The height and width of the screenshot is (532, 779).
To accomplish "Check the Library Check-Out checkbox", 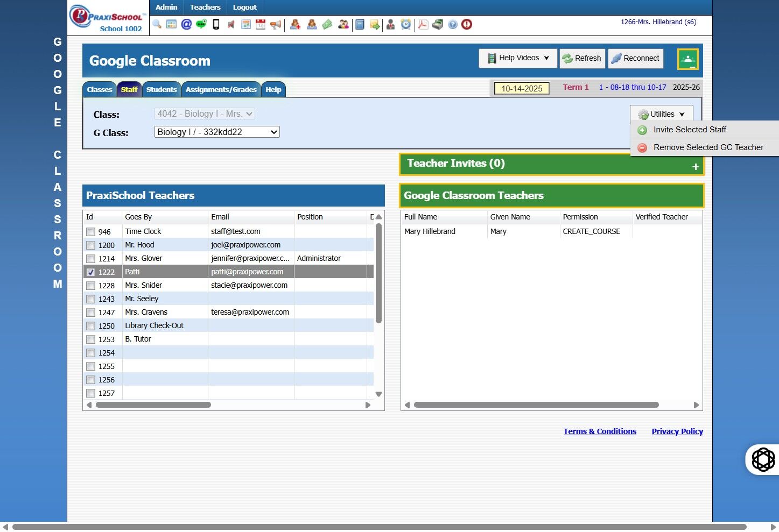I will pos(91,326).
